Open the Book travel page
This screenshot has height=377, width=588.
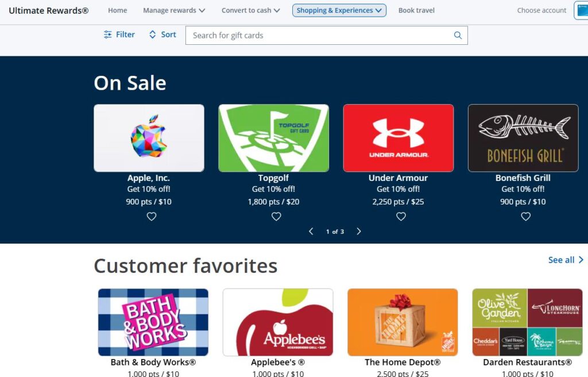(x=416, y=10)
